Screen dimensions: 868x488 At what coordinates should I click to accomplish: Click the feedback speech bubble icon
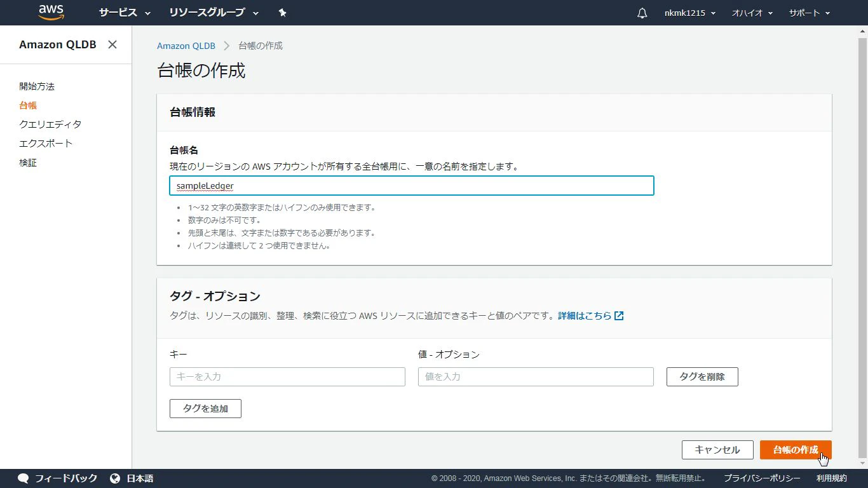24,478
